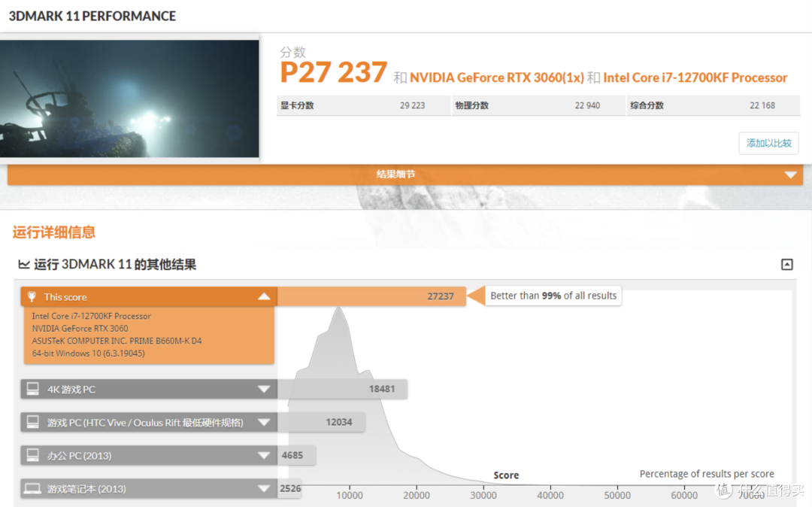Click the Percentage of results per score label
The width and height of the screenshot is (812, 507).
(x=707, y=474)
